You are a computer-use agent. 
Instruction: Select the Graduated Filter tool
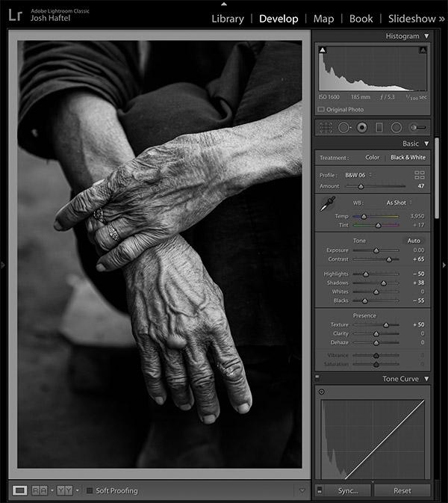379,128
